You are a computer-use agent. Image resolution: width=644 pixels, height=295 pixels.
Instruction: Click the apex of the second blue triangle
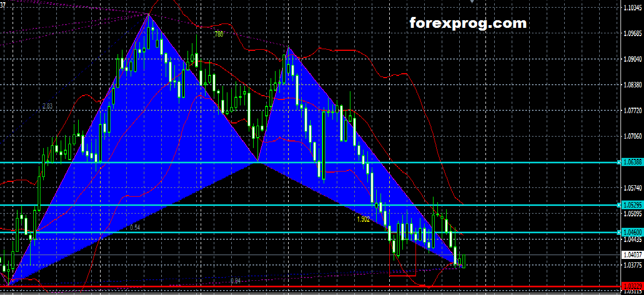click(288, 48)
